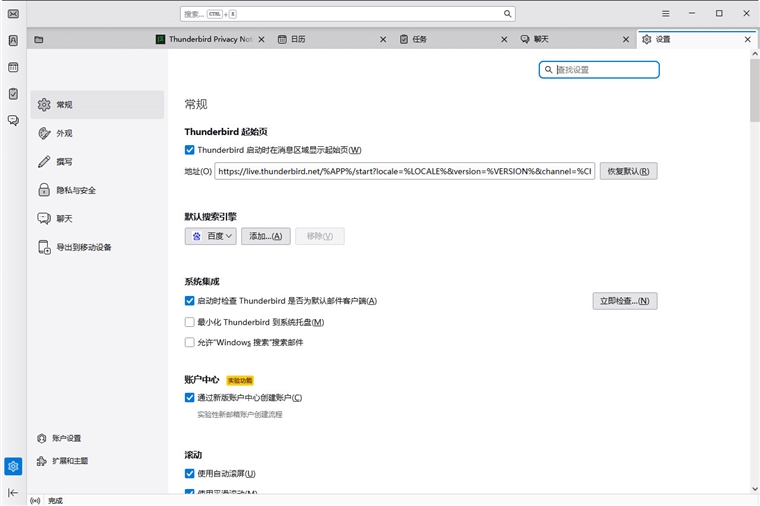Click the 添加 search engine button

coord(266,237)
